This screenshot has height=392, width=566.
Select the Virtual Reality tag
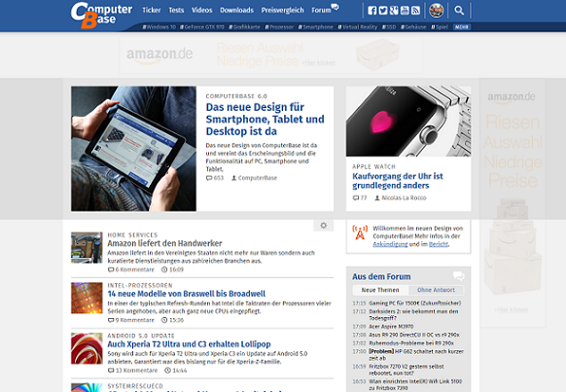(x=358, y=27)
